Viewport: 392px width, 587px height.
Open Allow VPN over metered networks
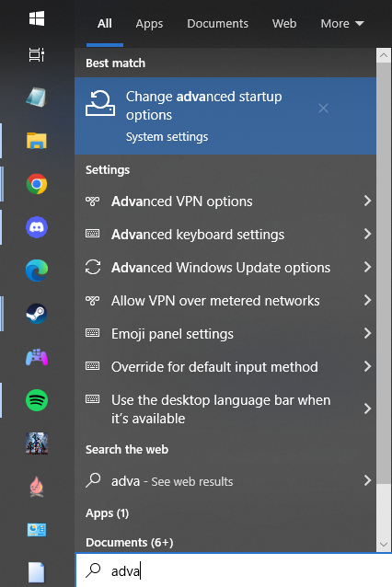pos(225,300)
